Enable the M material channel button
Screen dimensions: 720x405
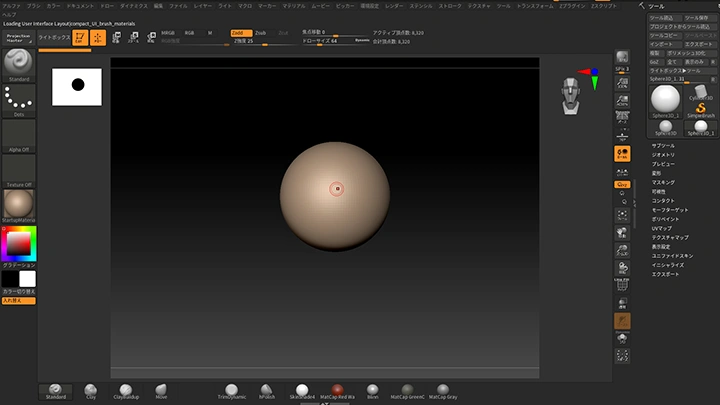[210, 33]
